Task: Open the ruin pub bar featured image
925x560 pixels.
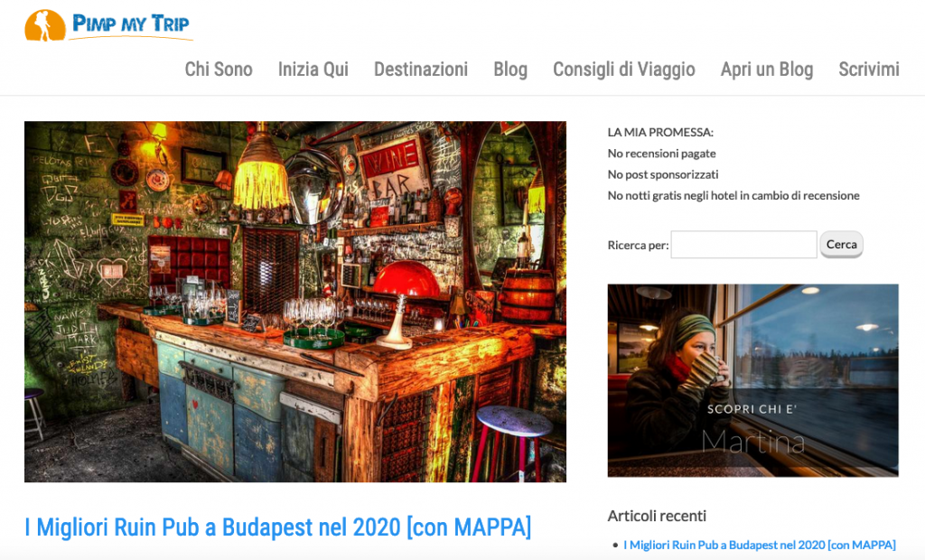Action: [x=295, y=302]
